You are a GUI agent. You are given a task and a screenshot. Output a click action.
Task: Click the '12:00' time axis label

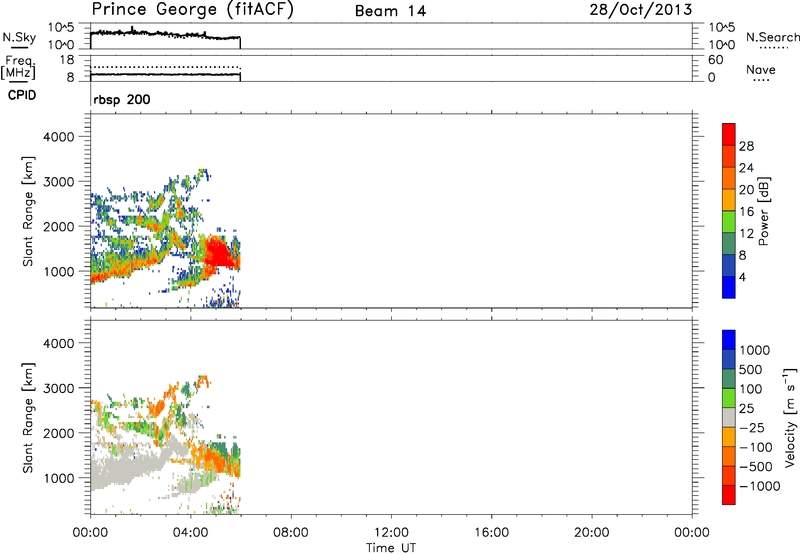391,533
